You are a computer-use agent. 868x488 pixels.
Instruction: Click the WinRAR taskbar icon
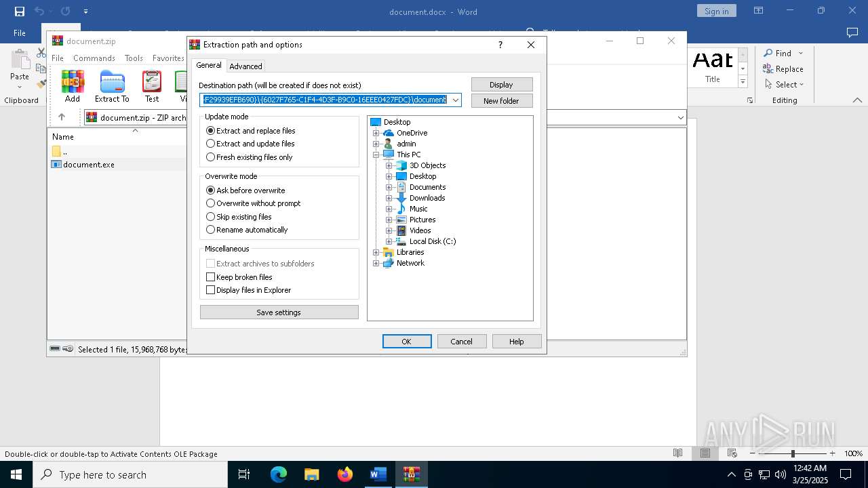pyautogui.click(x=411, y=474)
